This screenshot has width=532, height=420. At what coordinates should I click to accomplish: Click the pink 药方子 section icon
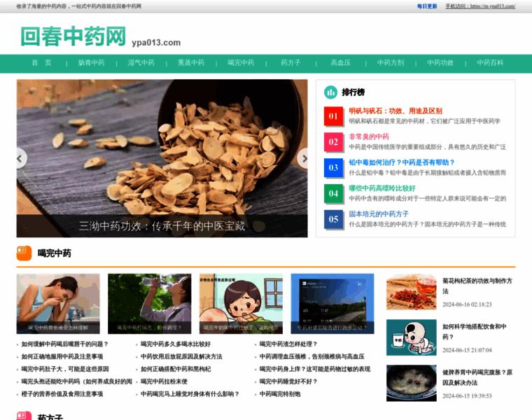pyautogui.click(x=24, y=416)
